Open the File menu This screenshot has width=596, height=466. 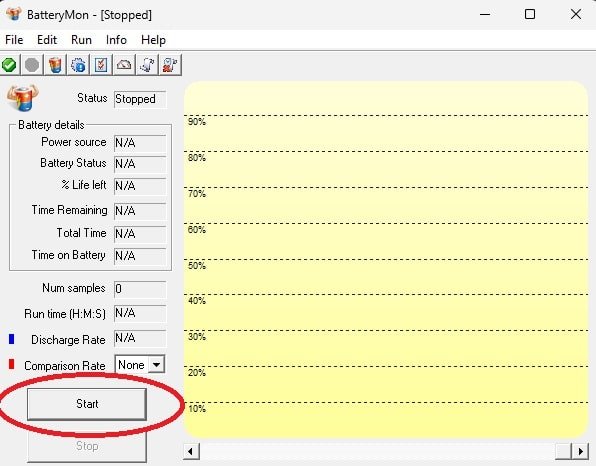14,40
